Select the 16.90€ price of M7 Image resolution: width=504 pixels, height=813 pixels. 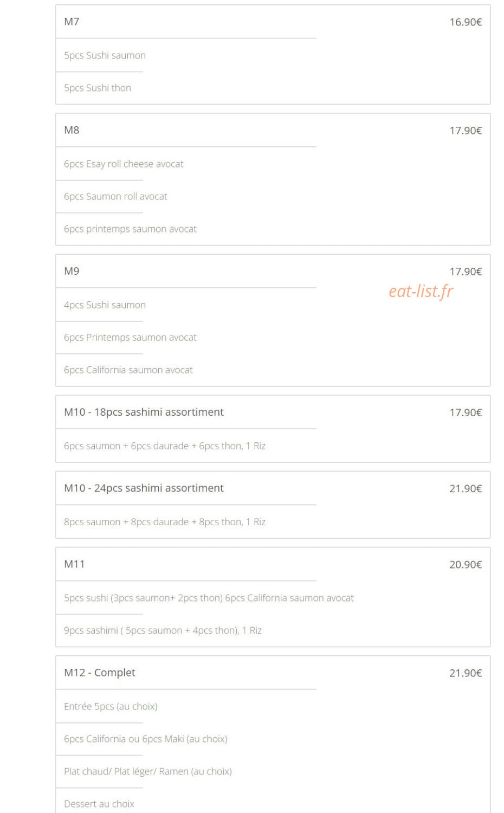click(466, 22)
